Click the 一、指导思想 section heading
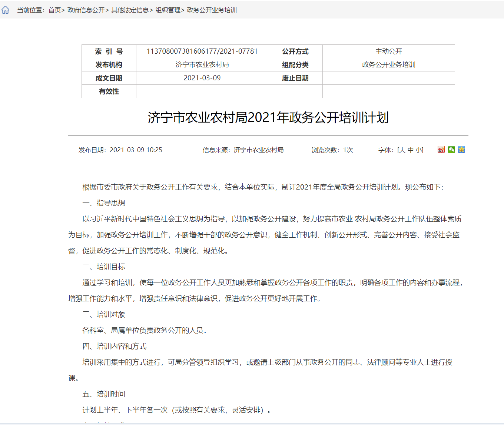Viewport: 504px width, 425px height. coord(104,203)
